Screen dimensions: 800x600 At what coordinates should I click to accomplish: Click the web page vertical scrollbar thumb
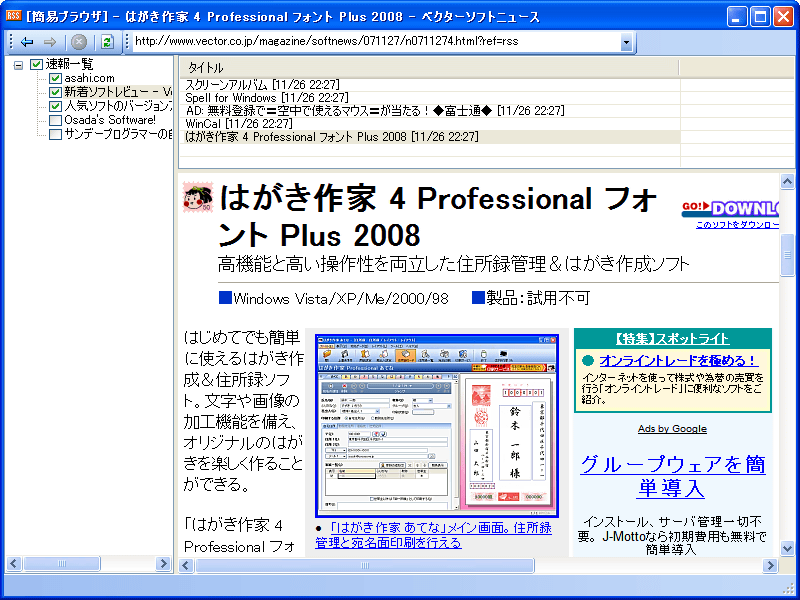click(x=787, y=256)
